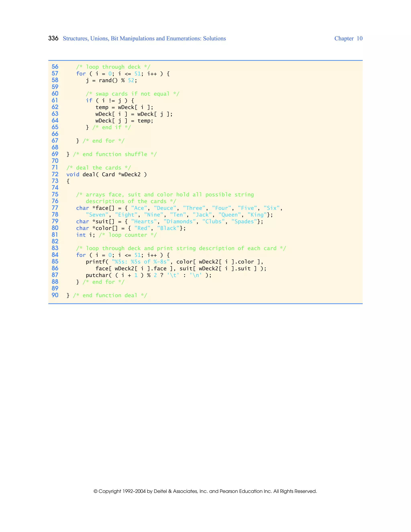Click the 'swap cards if not equal' comment
This screenshot has height=532, width=411.
(132, 94)
